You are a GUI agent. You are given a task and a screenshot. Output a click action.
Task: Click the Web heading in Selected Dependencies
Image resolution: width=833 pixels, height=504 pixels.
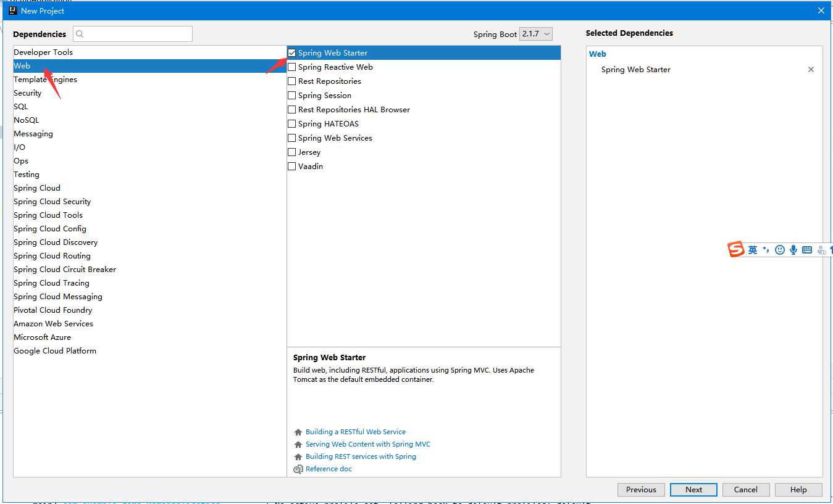click(x=598, y=54)
